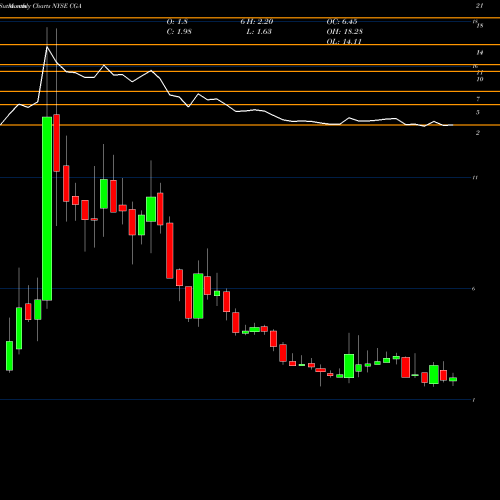Viewport: 500px width, 500px height.
Task: Click the '1' price label on lower axis
Action: point(474,400)
